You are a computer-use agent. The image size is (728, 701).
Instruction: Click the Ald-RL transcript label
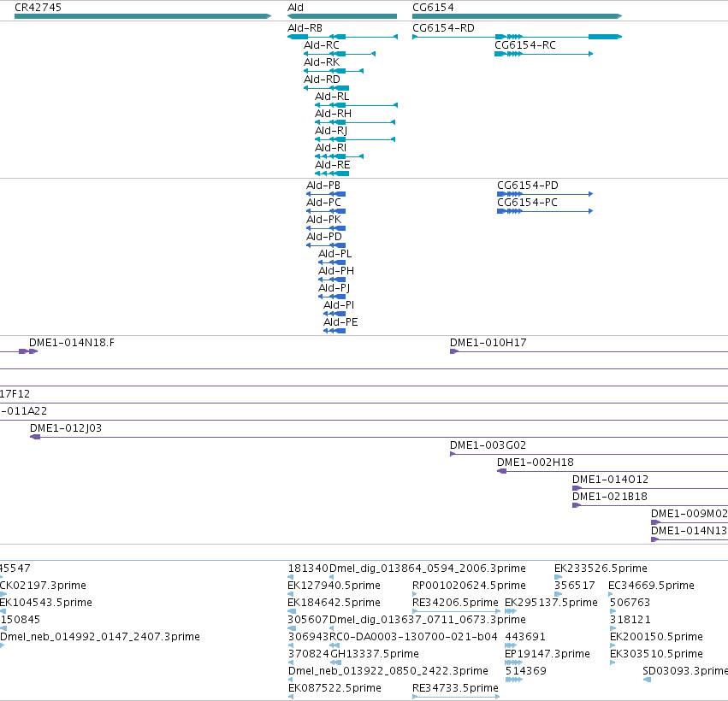tap(332, 97)
